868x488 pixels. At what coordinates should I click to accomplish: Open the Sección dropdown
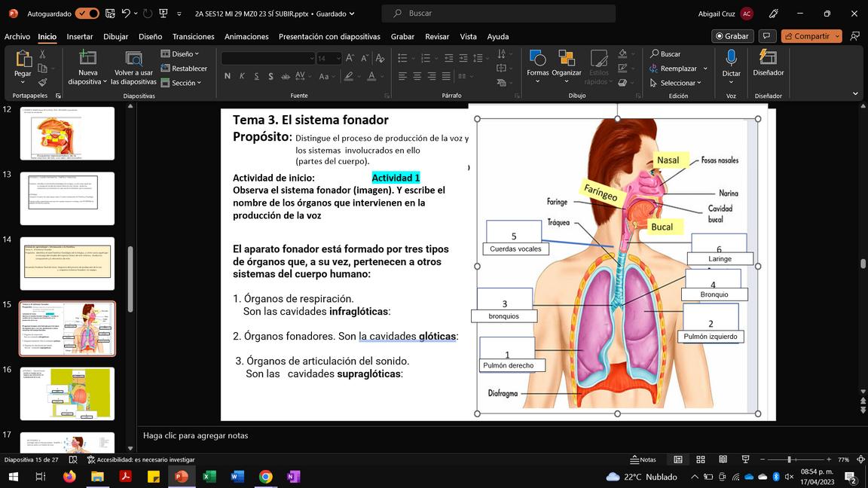point(182,83)
